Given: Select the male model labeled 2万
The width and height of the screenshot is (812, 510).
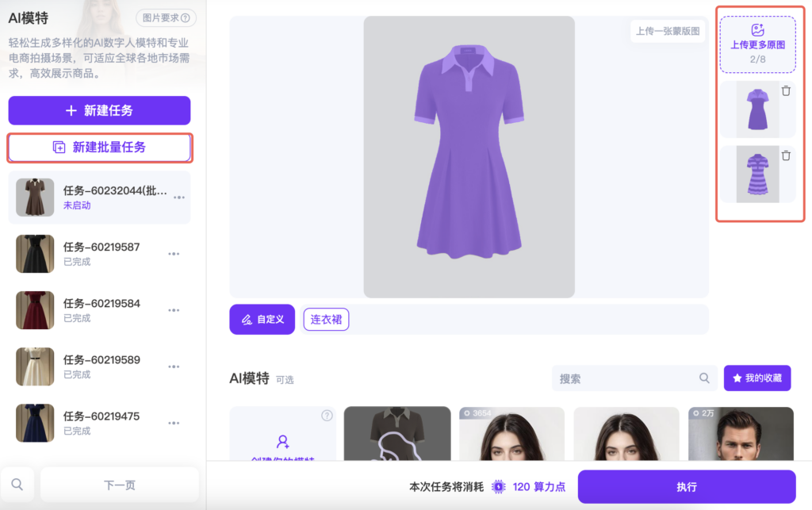Looking at the screenshot, I should 741,434.
